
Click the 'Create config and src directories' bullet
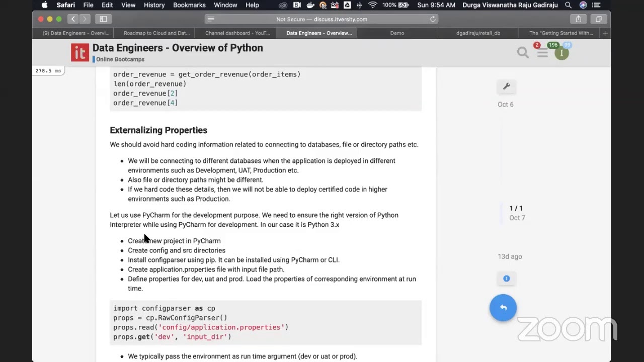(x=177, y=250)
